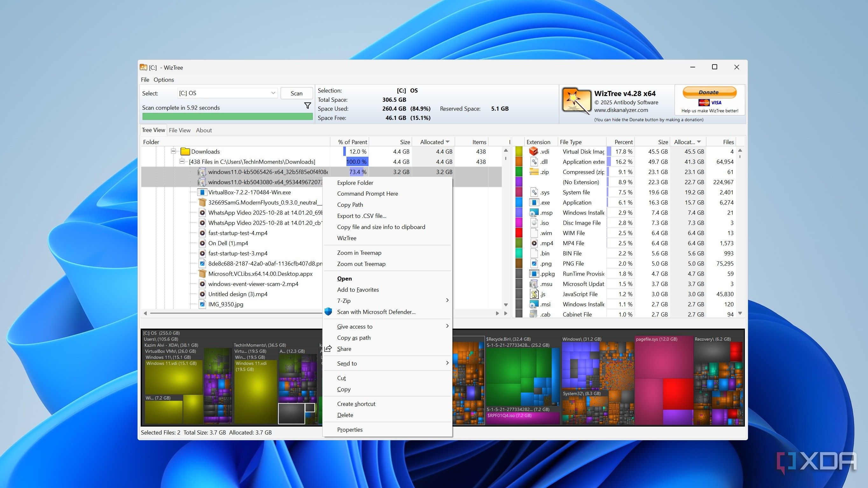Click the Share arrow icon in menu
This screenshot has height=488, width=868.
click(328, 349)
